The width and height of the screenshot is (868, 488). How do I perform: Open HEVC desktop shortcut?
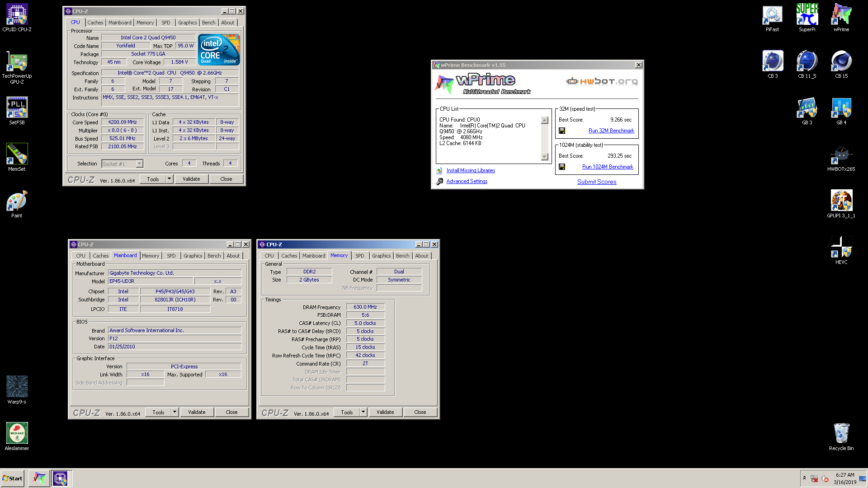pyautogui.click(x=841, y=251)
